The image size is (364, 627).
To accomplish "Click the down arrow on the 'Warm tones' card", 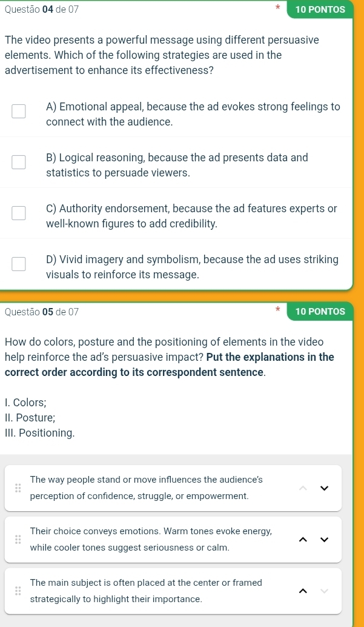I will 323,540.
